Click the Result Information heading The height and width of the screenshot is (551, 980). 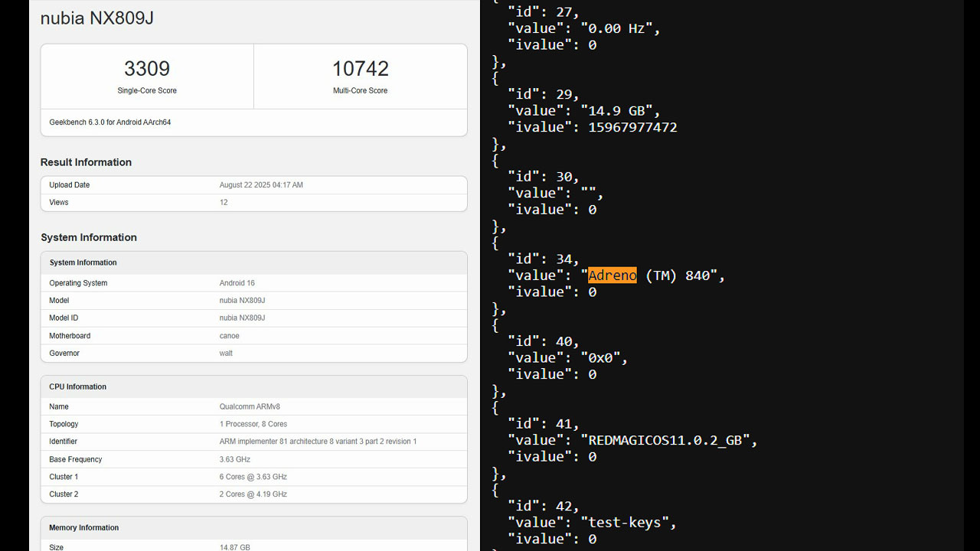(86, 162)
